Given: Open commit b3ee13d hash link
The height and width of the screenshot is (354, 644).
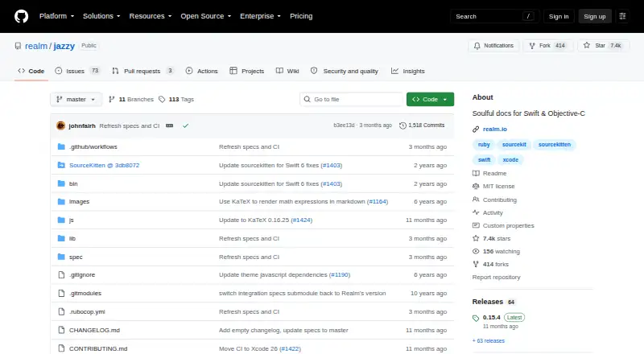Looking at the screenshot, I should (344, 126).
